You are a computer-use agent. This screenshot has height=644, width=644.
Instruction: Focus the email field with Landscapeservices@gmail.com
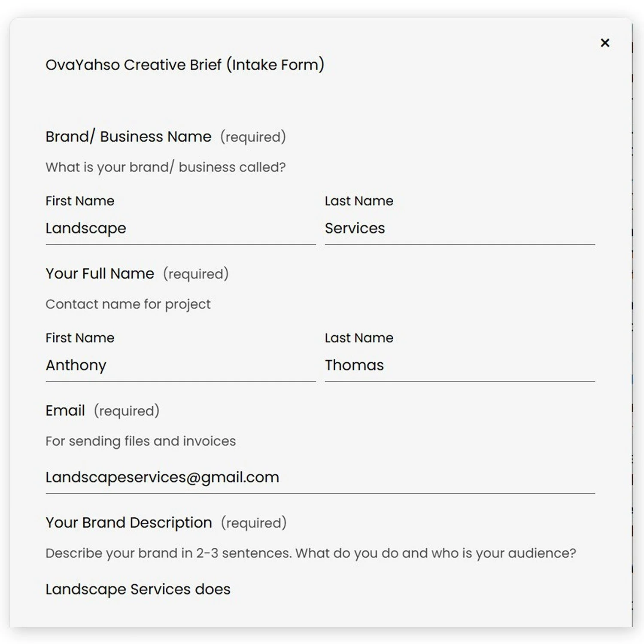pyautogui.click(x=320, y=478)
